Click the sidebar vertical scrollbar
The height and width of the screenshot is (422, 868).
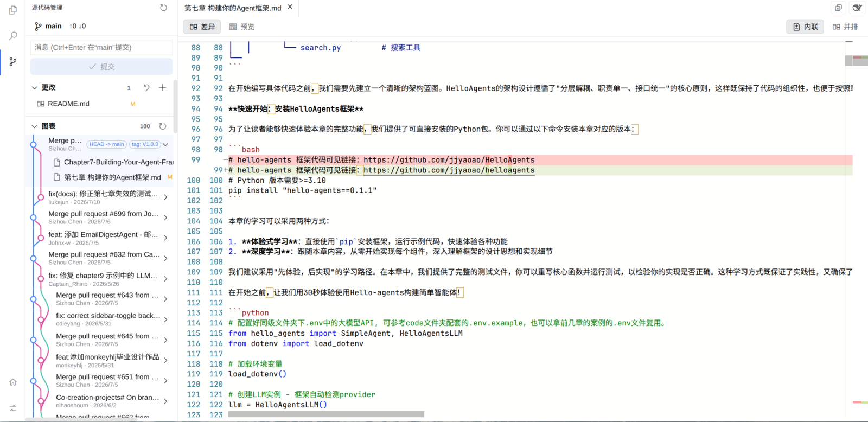(175, 106)
